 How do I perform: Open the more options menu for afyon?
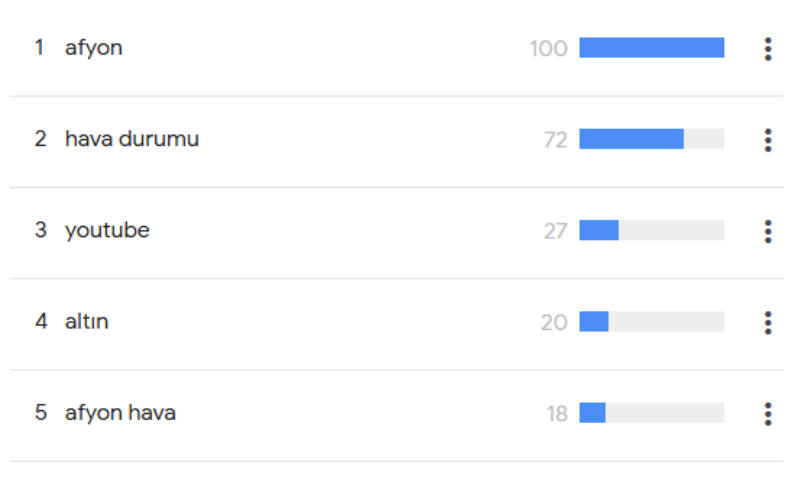[x=767, y=48]
